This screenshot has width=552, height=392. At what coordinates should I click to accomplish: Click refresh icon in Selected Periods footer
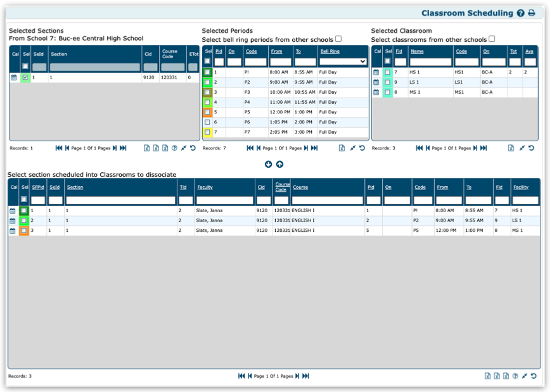click(x=362, y=148)
